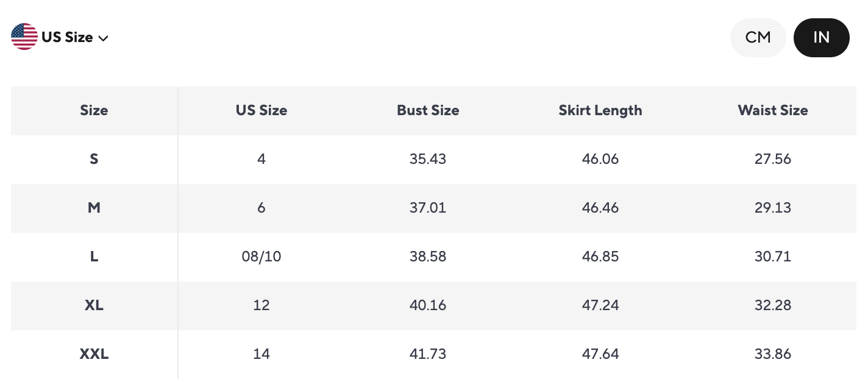Click bust size value 35.43
The height and width of the screenshot is (379, 868).
pos(428,159)
